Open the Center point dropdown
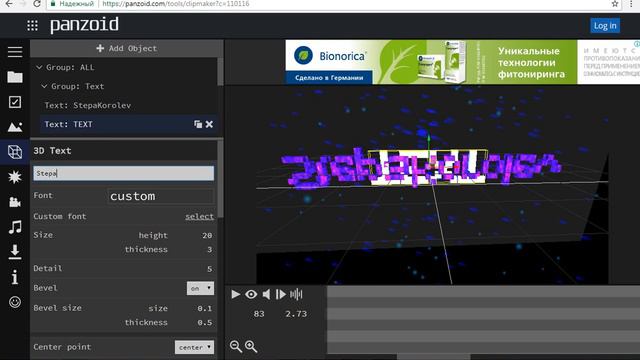Screen dimensions: 640x360 click(194, 347)
